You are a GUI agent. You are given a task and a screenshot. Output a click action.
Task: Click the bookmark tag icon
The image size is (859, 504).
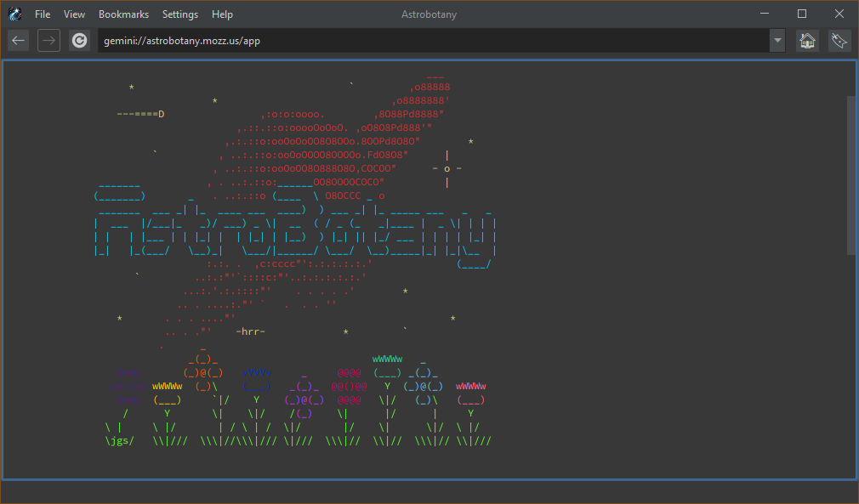point(839,41)
